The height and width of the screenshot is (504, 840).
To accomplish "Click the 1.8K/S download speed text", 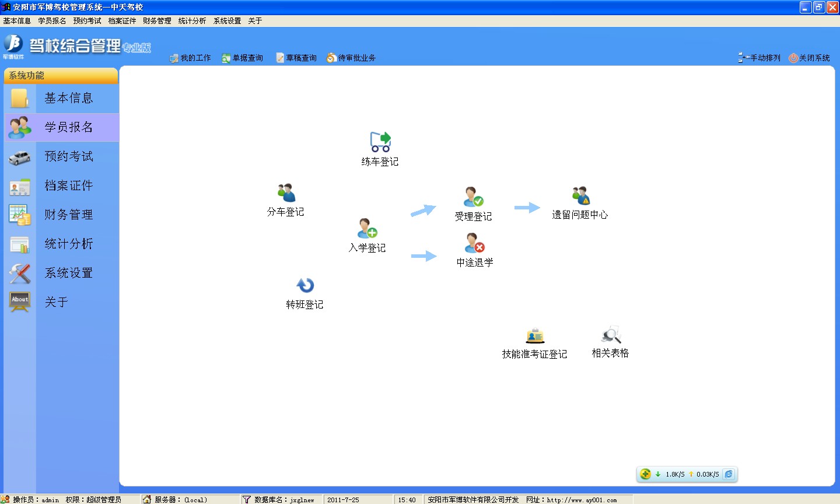I will (675, 474).
